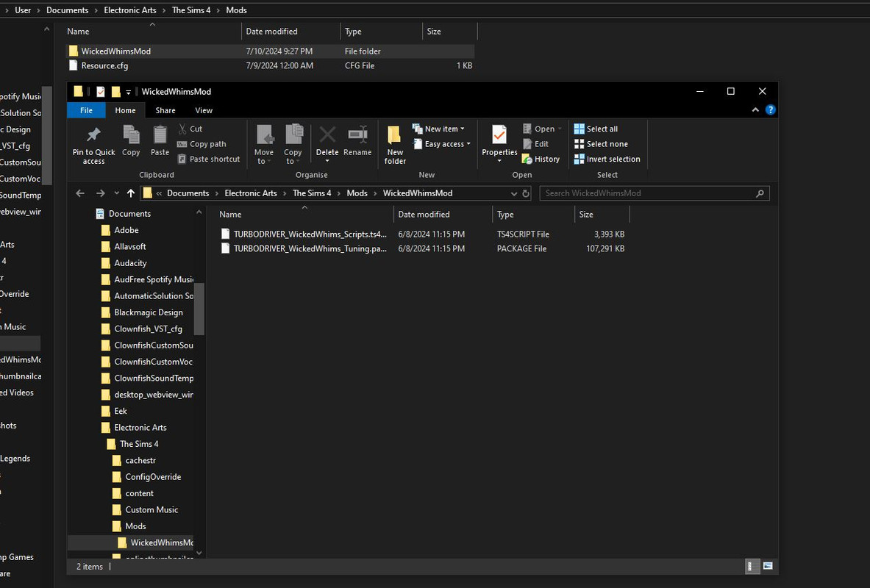The height and width of the screenshot is (588, 870).
Task: Click the Back navigation arrow
Action: click(80, 193)
